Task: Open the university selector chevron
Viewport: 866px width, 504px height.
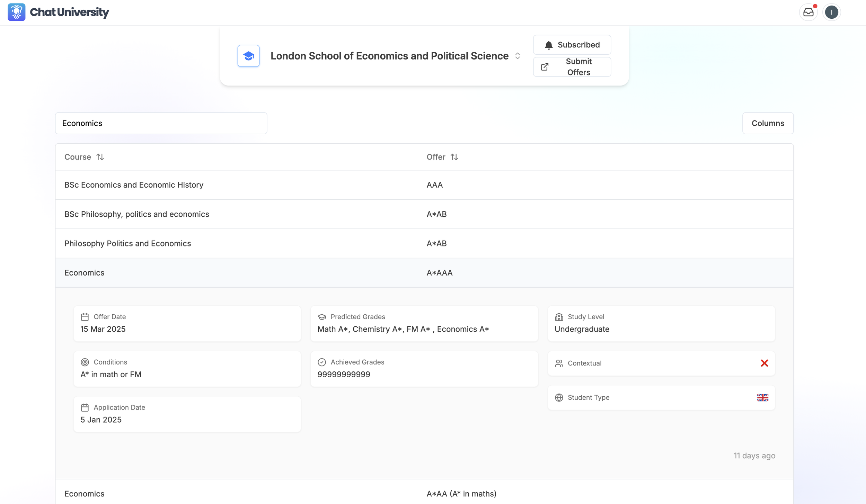Action: (518, 56)
